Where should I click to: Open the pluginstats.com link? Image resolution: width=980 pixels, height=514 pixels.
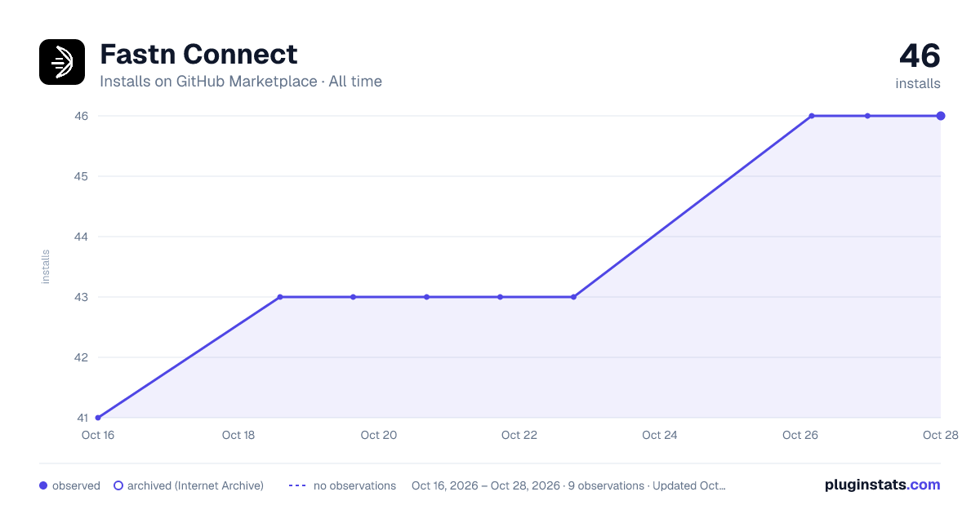click(x=883, y=485)
